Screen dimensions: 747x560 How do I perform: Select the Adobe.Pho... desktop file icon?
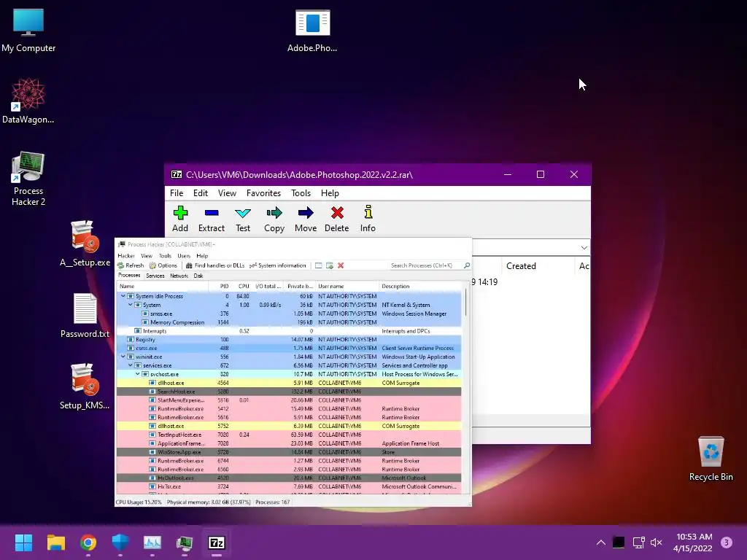click(312, 31)
